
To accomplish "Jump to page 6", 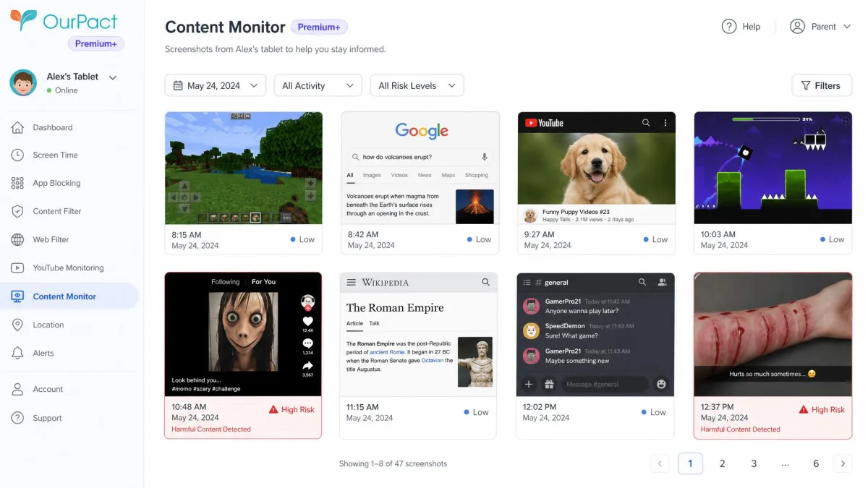I will 816,463.
